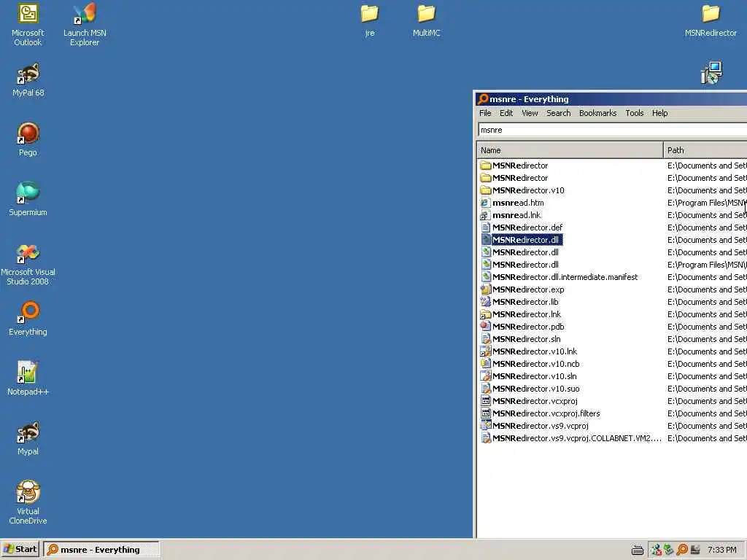This screenshot has width=747, height=560.
Task: Open the Search menu in Everything
Action: click(x=558, y=113)
